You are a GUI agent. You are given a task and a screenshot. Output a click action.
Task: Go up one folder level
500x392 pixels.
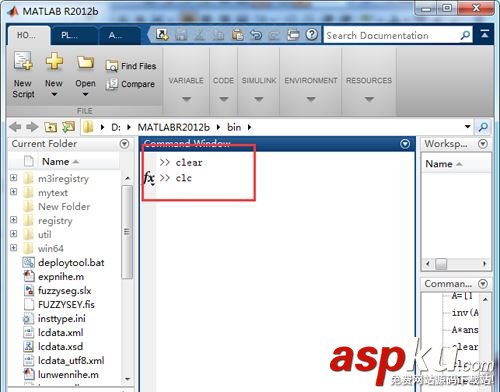tap(50, 127)
